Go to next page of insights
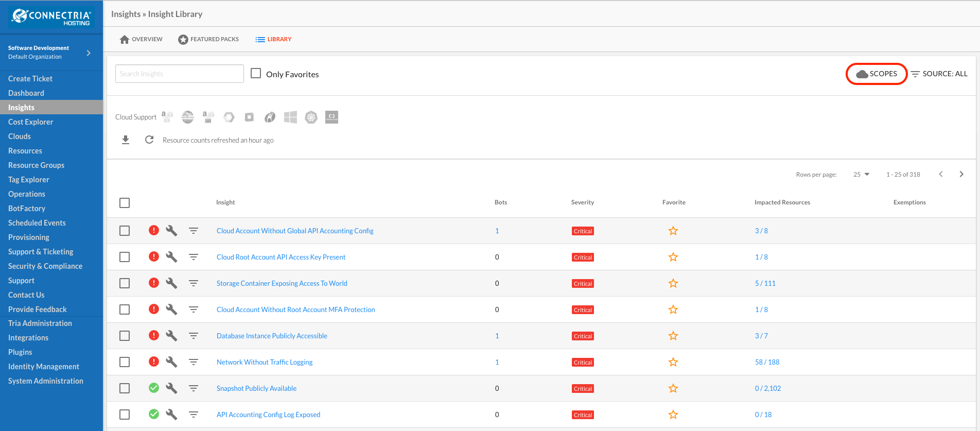The width and height of the screenshot is (980, 431). click(x=961, y=174)
